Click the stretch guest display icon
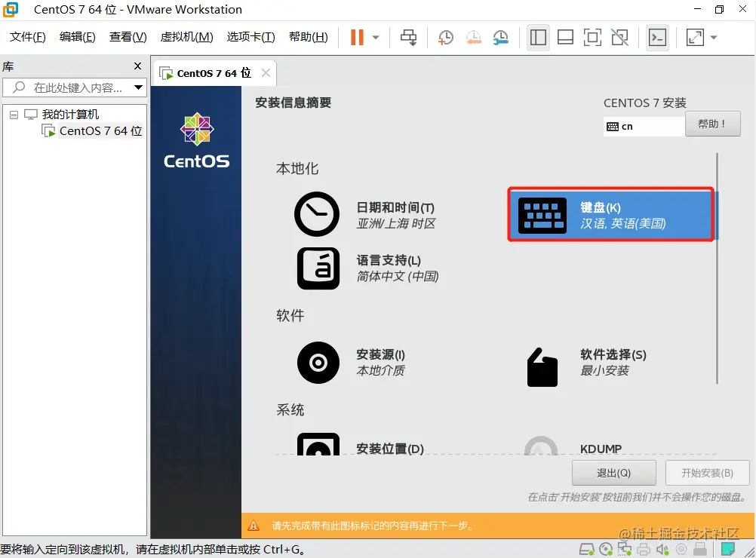 click(x=695, y=37)
